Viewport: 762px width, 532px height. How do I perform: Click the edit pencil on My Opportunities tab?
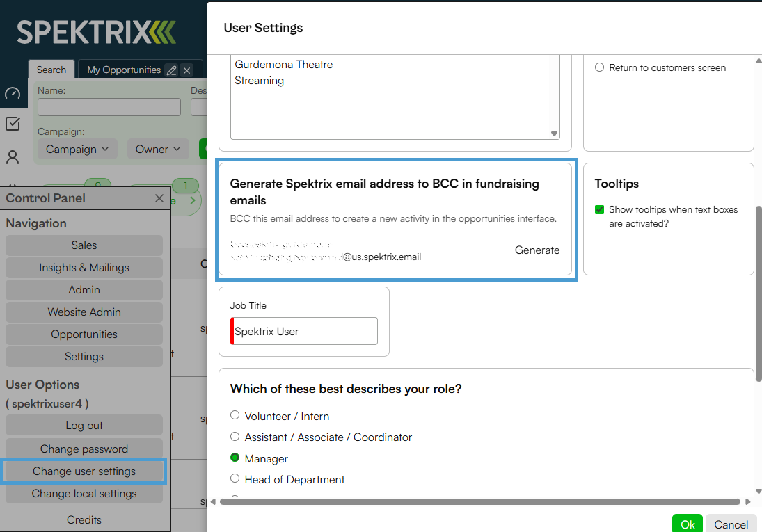pyautogui.click(x=172, y=70)
